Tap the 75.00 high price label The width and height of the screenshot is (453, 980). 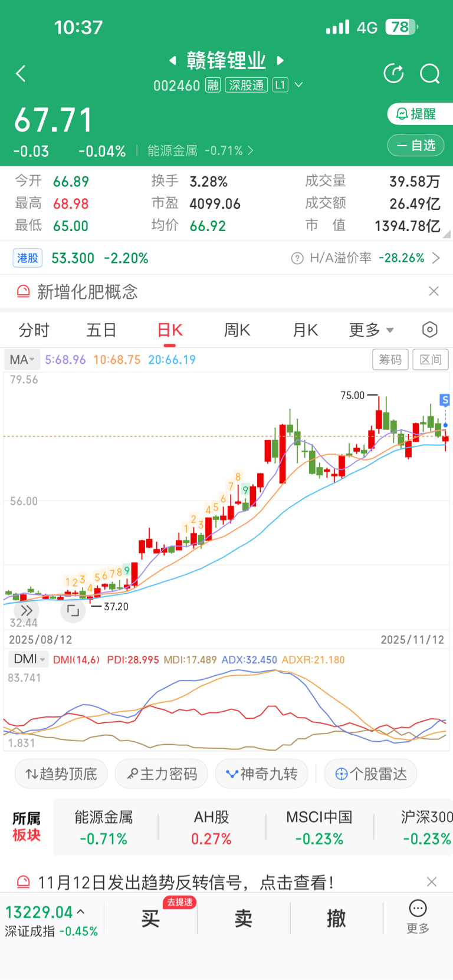pyautogui.click(x=353, y=395)
